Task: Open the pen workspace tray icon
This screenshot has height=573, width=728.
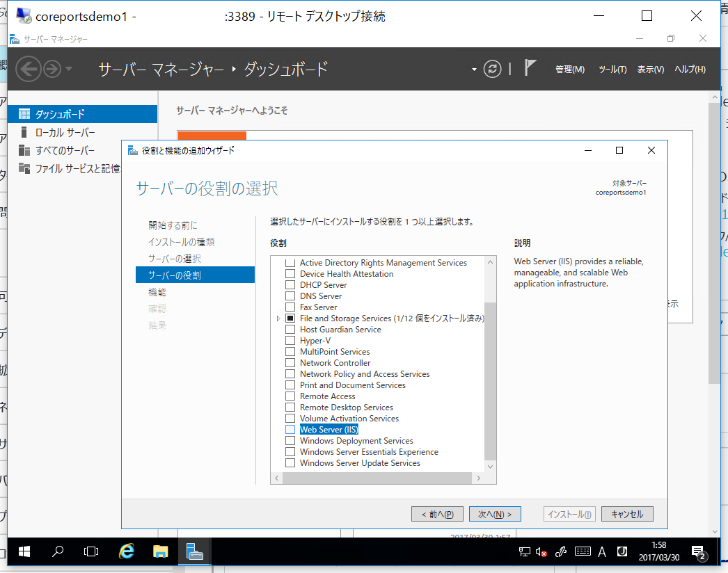Action: (x=561, y=551)
